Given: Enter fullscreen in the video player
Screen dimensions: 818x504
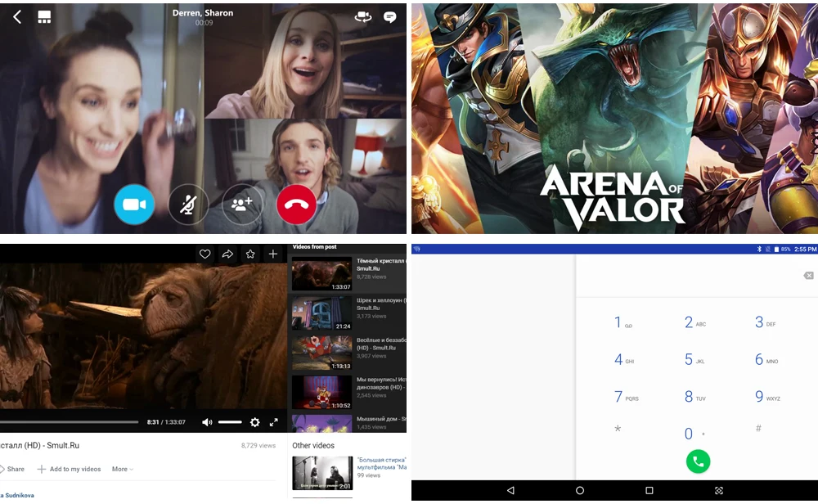Looking at the screenshot, I should [274, 422].
